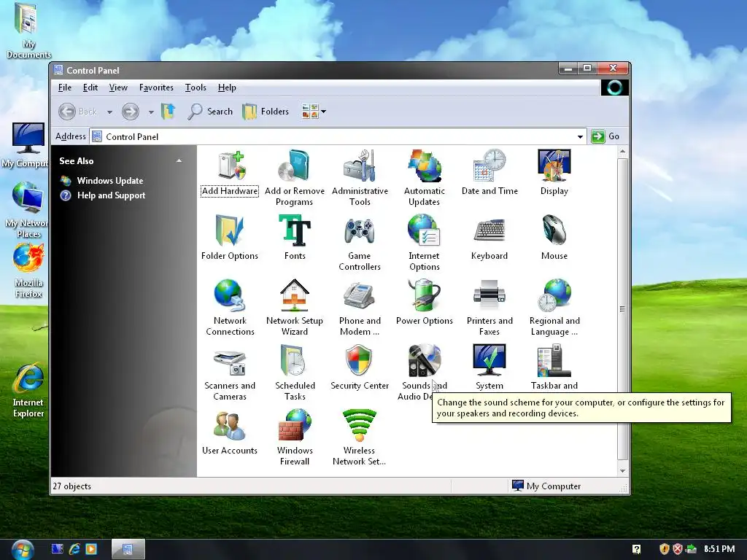747x560 pixels.
Task: Launch Windows Media Player quick launch
Action: 91,549
